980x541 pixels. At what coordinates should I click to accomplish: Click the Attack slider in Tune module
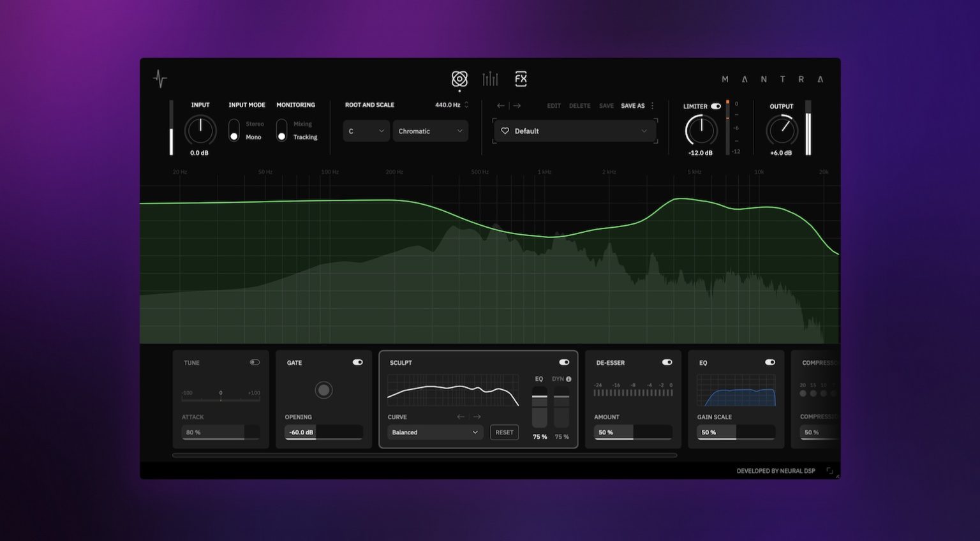coord(220,432)
